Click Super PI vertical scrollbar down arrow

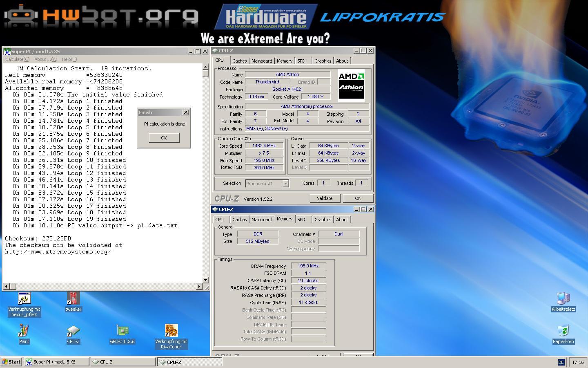pos(205,280)
